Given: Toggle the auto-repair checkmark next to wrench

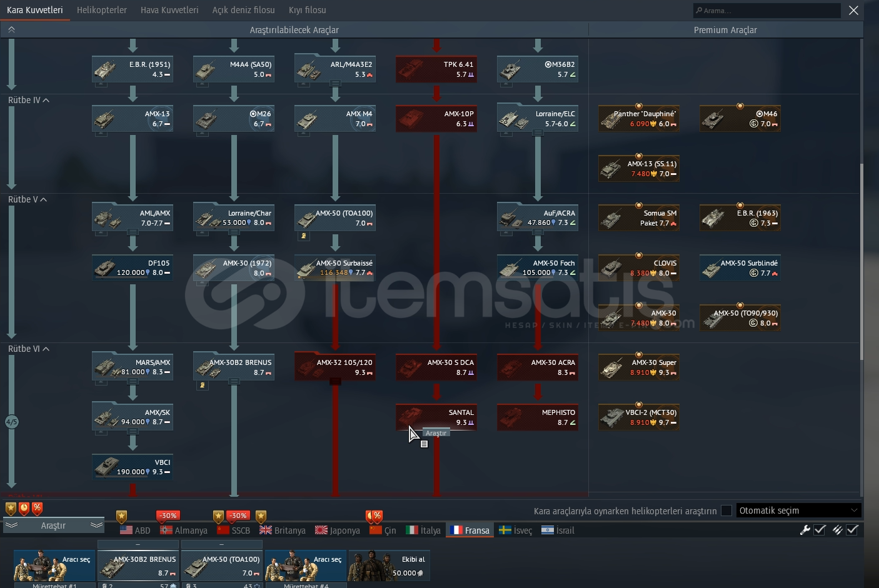Looking at the screenshot, I should (x=820, y=530).
